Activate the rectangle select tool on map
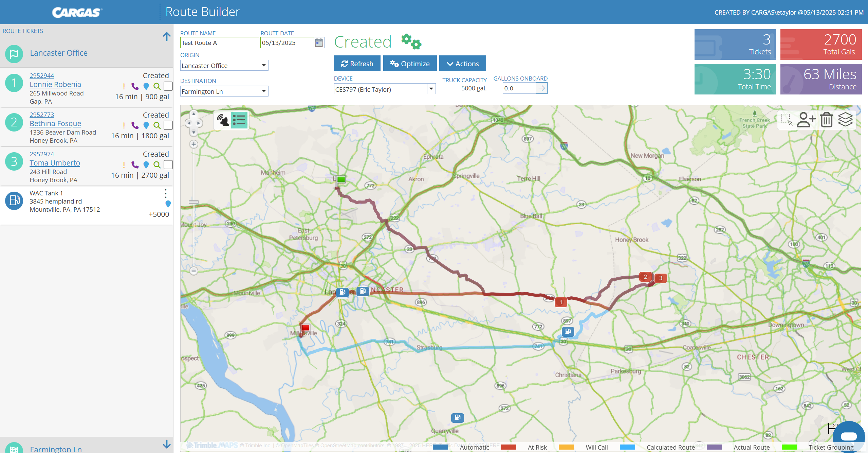868x453 pixels. coord(786,120)
